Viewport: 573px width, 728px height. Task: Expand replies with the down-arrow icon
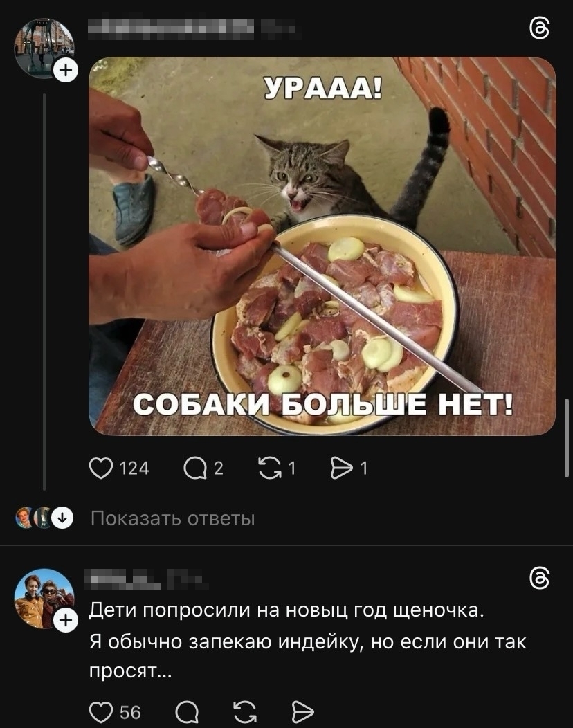pos(62,518)
